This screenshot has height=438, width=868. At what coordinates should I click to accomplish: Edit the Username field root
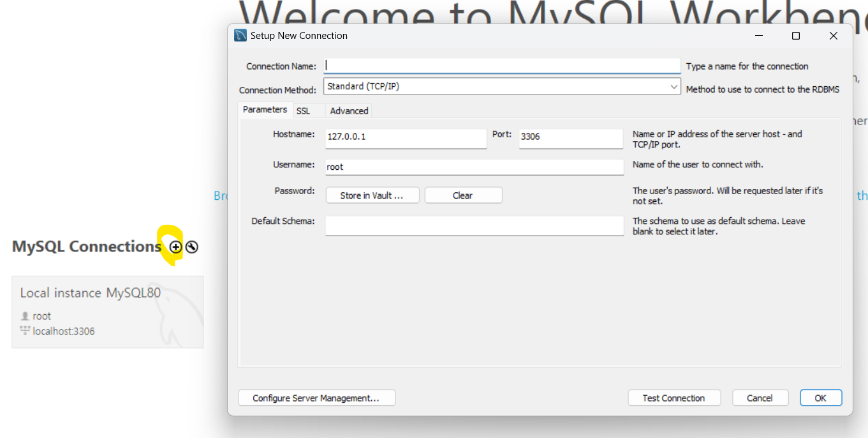[474, 167]
